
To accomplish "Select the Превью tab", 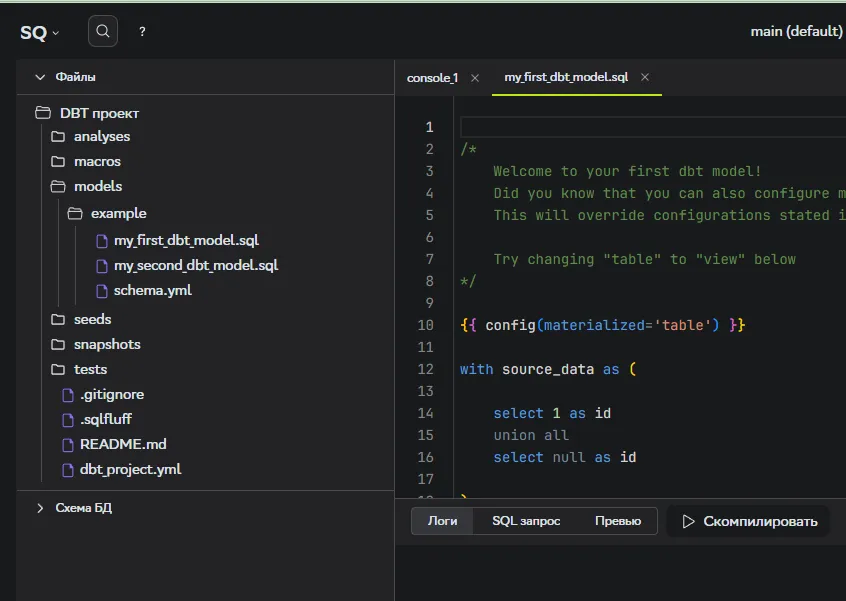I will [x=618, y=521].
